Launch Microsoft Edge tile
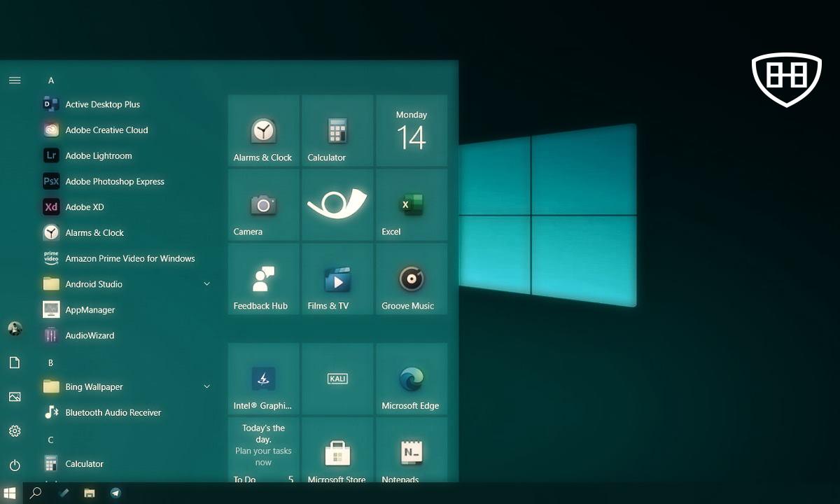This screenshot has width=840, height=504. click(412, 379)
